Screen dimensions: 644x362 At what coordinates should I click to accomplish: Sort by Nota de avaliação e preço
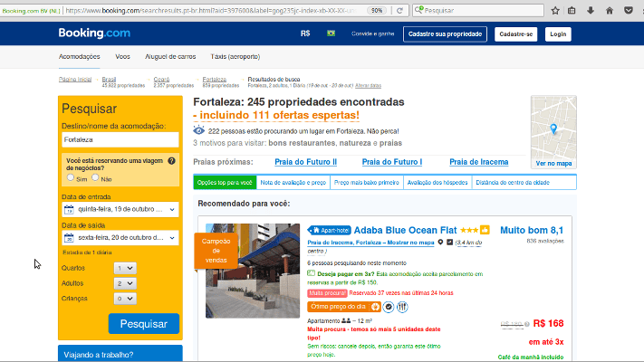(293, 183)
